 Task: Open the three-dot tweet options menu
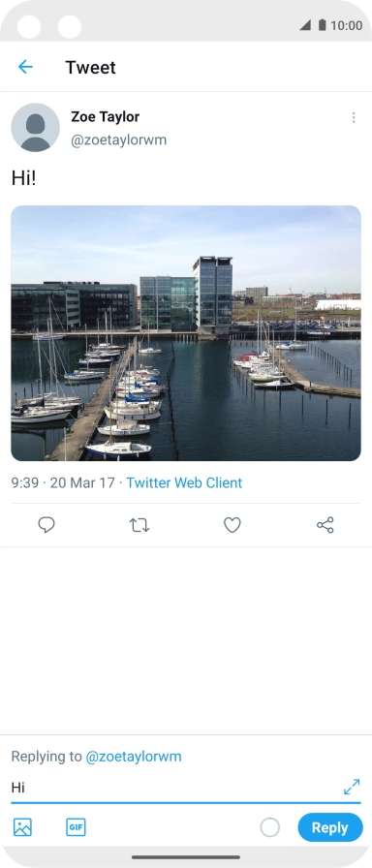coord(354,117)
